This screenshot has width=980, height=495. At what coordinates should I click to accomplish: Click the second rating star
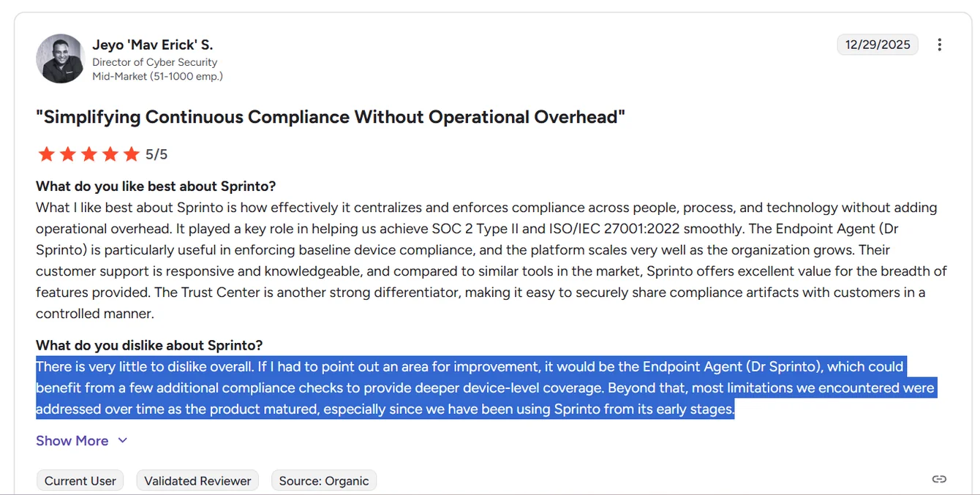(x=67, y=154)
